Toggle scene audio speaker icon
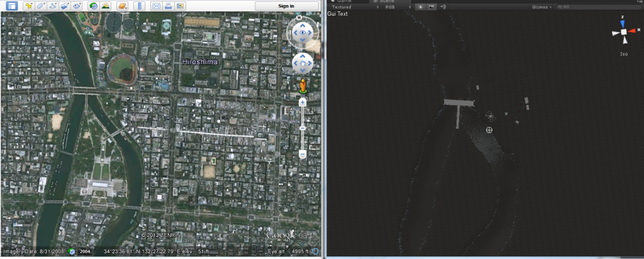 (442, 7)
